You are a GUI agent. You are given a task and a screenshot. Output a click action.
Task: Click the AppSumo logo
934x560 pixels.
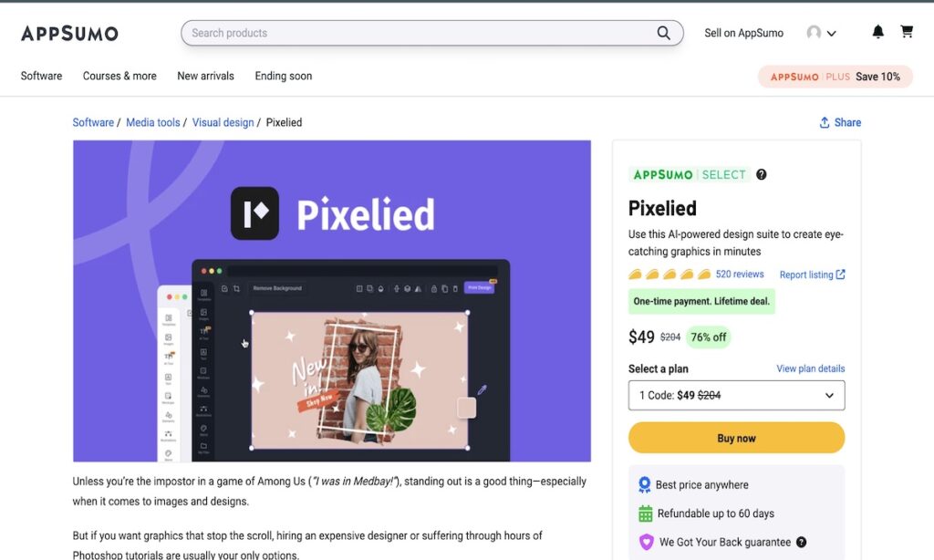coord(69,34)
